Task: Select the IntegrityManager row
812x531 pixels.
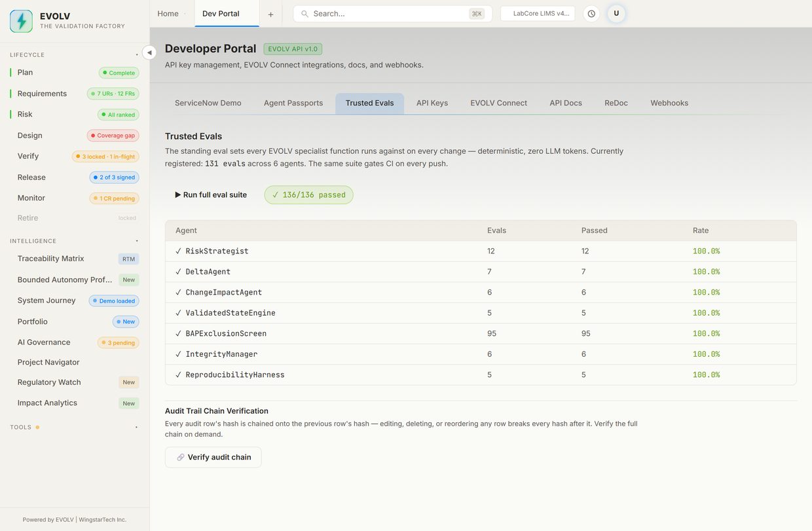Action: pos(481,354)
